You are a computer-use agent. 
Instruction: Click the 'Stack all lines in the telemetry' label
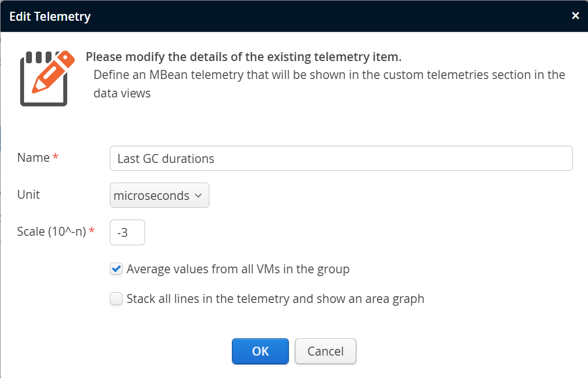pyautogui.click(x=275, y=299)
